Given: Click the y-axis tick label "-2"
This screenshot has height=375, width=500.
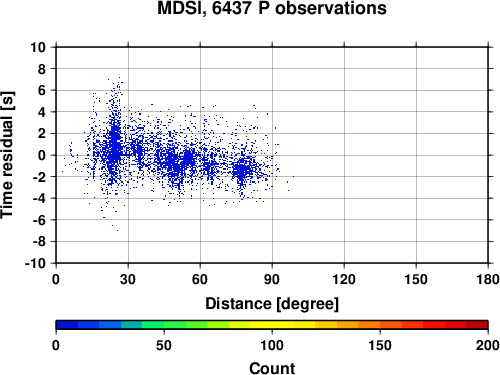Looking at the screenshot, I should [x=39, y=177].
